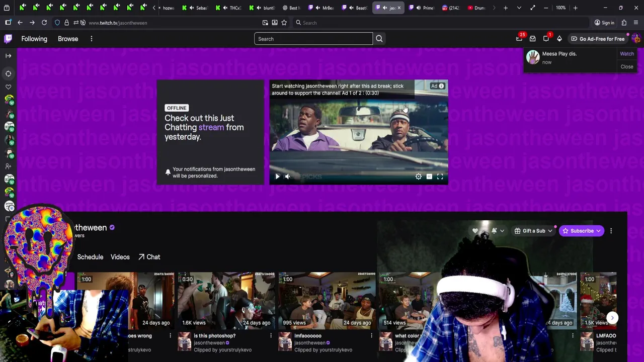Open the user avatar menu in Twitch header
Screen dimensions: 644x362
click(x=635, y=39)
